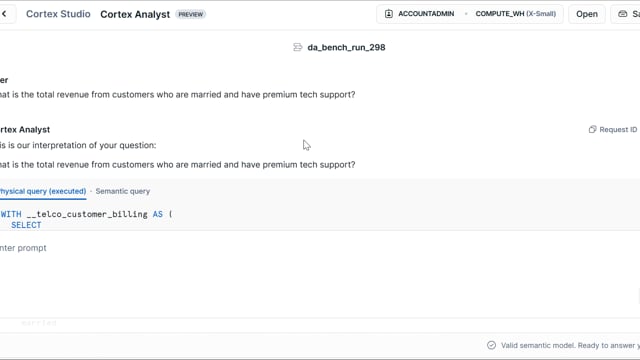Open the ACCOUNTADMIN role selector

tap(420, 14)
